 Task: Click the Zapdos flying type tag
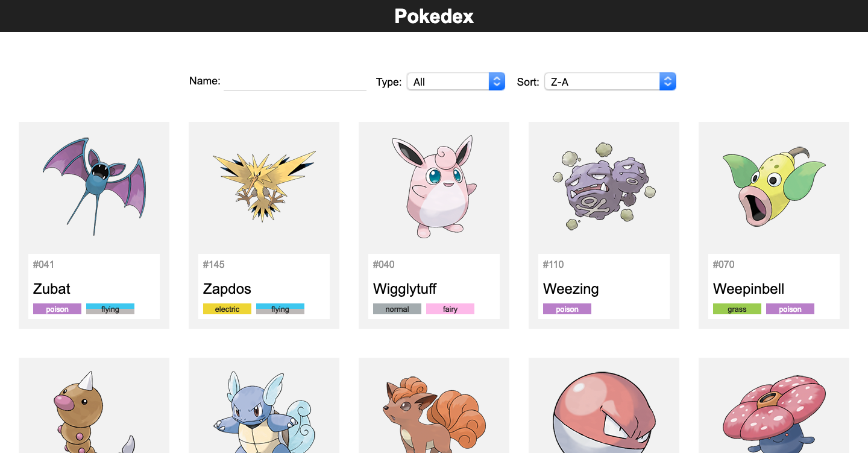tap(280, 309)
